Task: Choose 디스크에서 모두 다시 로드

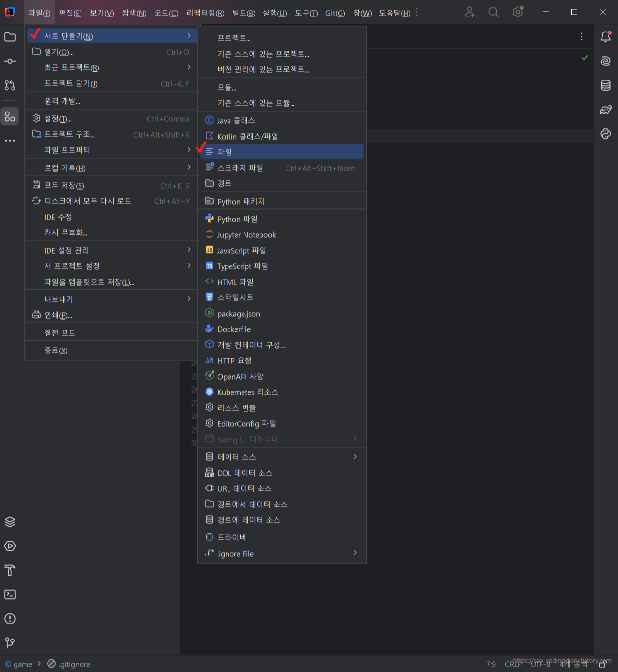Action: 112,201
